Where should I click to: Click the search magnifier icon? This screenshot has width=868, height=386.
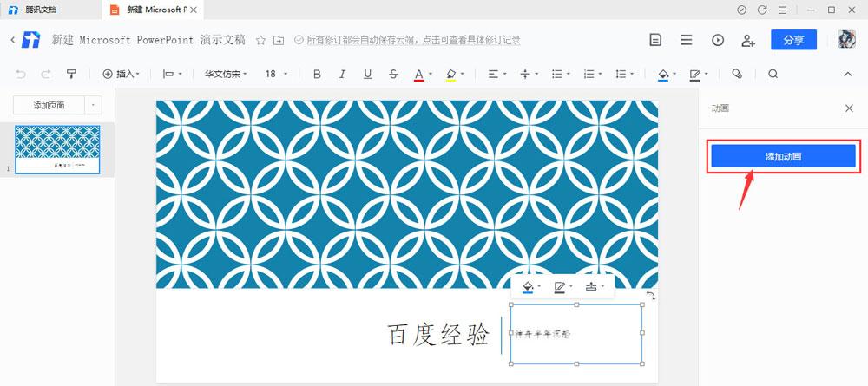click(773, 75)
